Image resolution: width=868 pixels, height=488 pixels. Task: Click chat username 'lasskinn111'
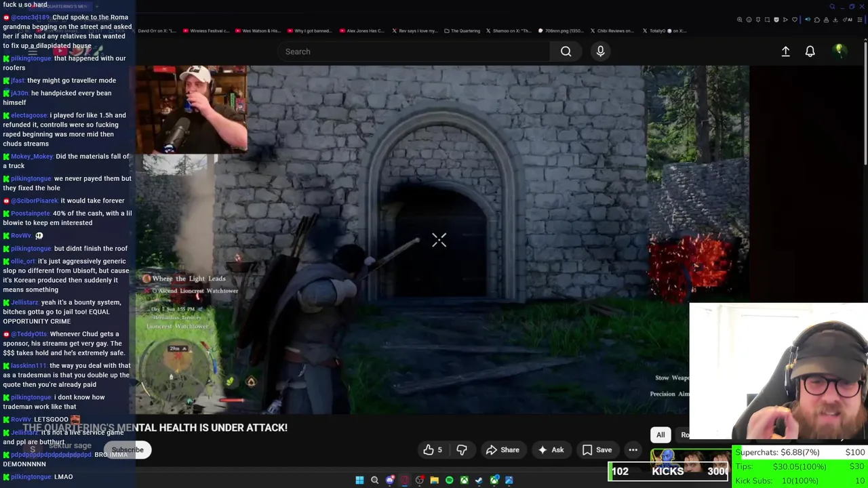point(28,366)
